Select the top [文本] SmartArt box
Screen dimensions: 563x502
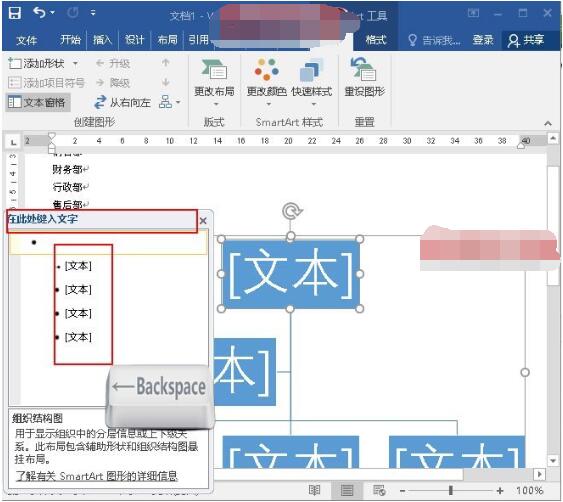290,274
